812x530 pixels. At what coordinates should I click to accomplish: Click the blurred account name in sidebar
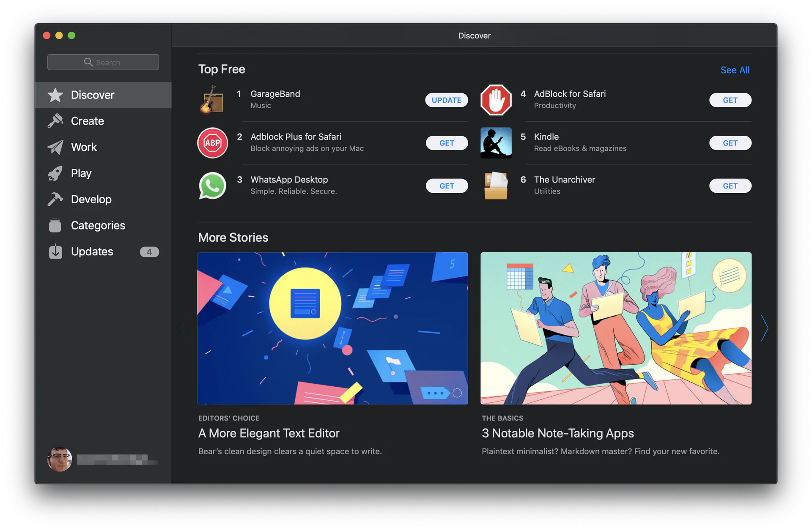117,460
